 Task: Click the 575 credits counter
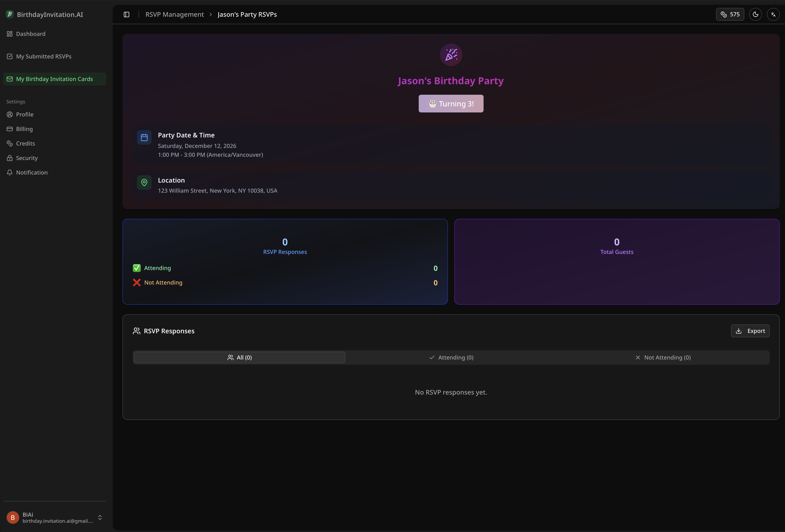(x=730, y=15)
